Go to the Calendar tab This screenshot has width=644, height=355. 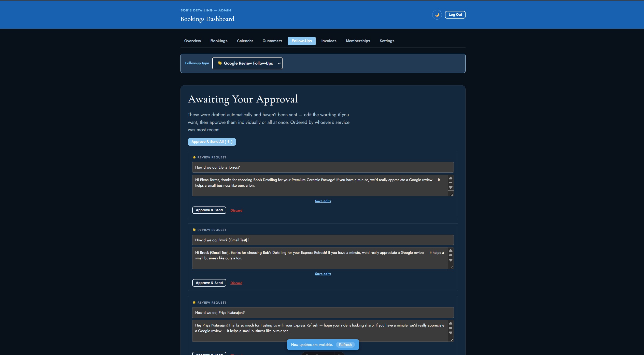pyautogui.click(x=245, y=41)
